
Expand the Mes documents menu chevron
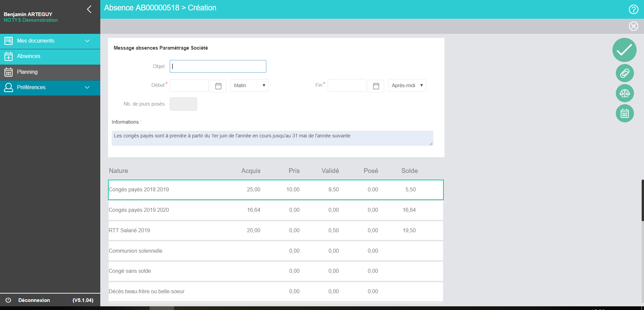click(x=87, y=41)
